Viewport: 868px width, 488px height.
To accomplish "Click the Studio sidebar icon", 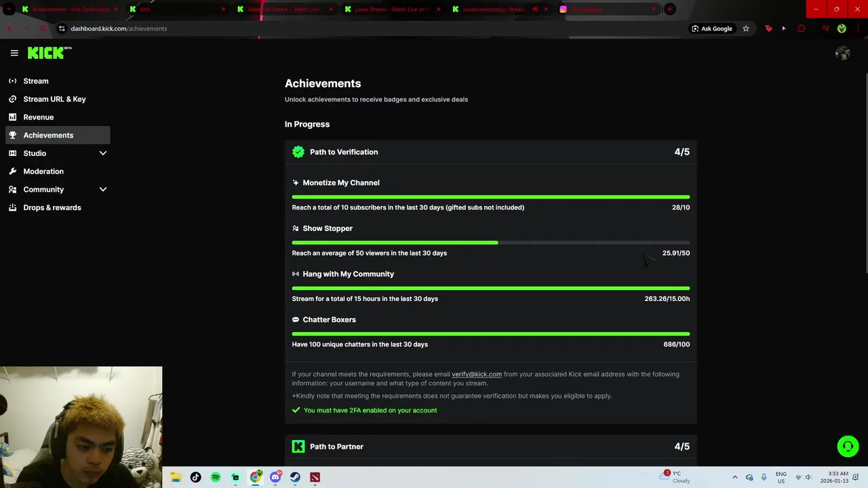I will click(12, 153).
